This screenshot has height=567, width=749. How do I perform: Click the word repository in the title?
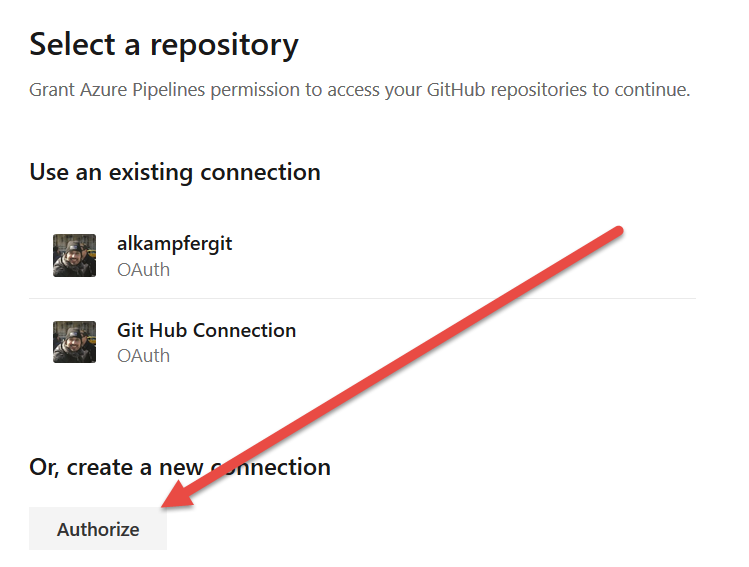pyautogui.click(x=220, y=44)
